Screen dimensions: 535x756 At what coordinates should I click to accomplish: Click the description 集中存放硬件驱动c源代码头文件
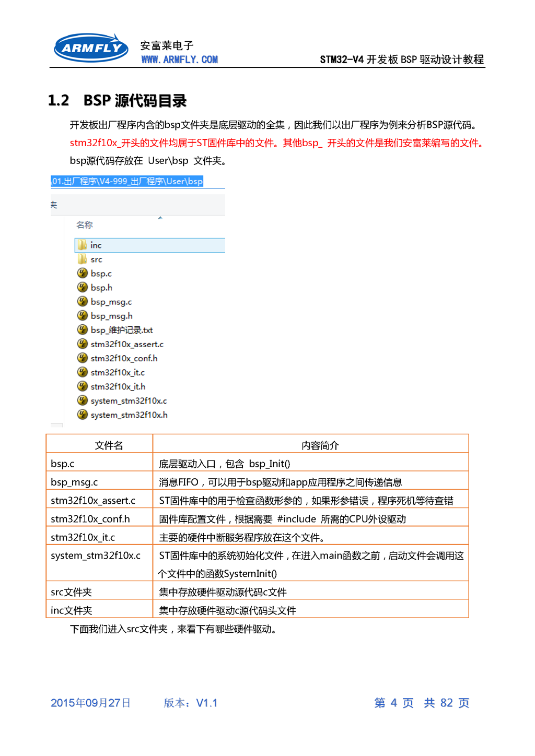click(228, 610)
